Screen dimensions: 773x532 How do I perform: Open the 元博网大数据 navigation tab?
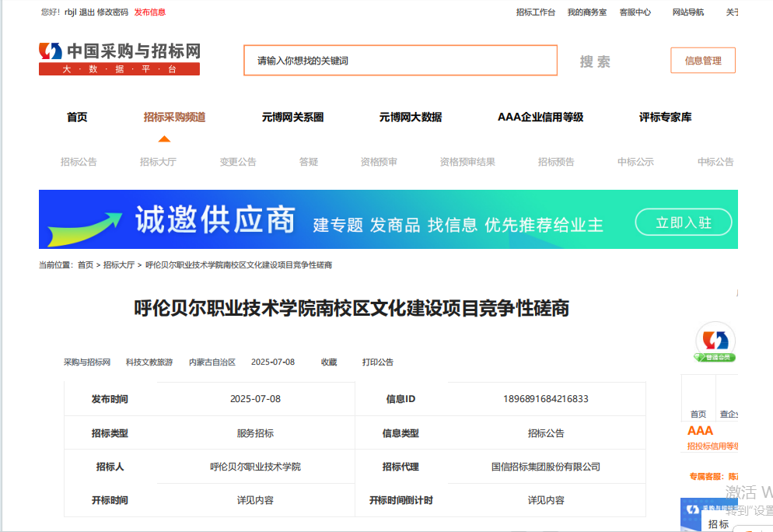pos(411,117)
